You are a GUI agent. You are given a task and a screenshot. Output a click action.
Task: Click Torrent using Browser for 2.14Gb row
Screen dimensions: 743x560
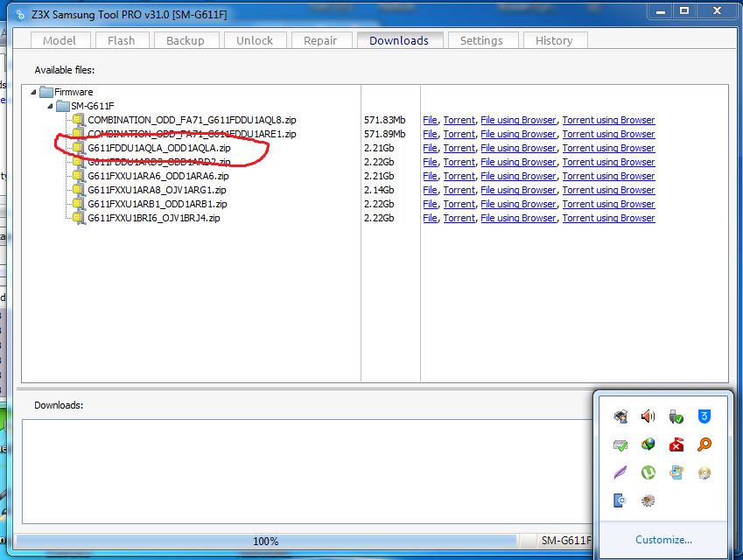click(608, 190)
